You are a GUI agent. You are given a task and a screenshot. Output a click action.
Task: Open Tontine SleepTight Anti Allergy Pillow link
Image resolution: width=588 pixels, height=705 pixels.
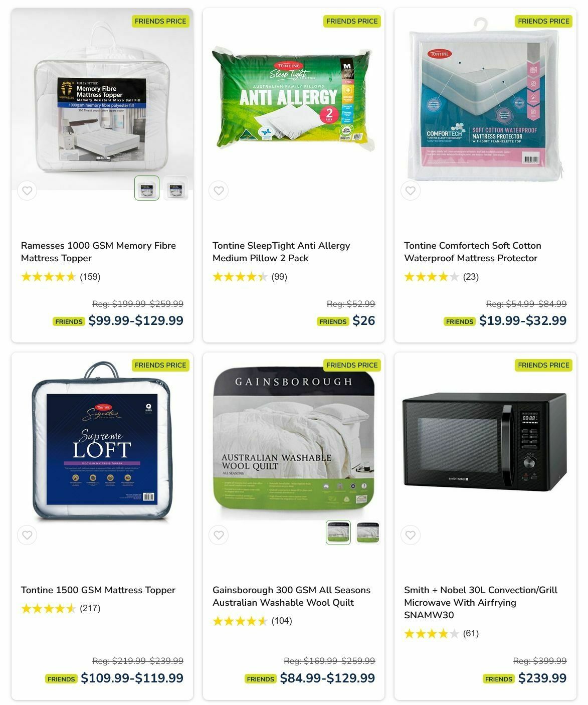281,252
